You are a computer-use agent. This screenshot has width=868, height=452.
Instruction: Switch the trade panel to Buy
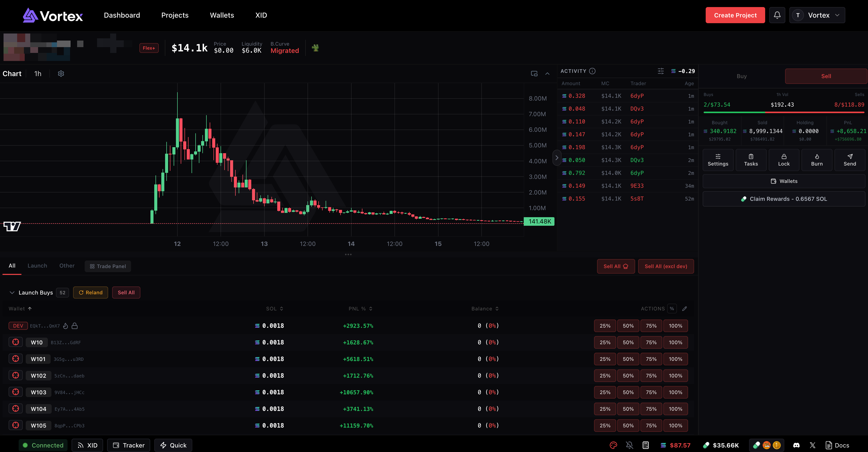pos(741,76)
